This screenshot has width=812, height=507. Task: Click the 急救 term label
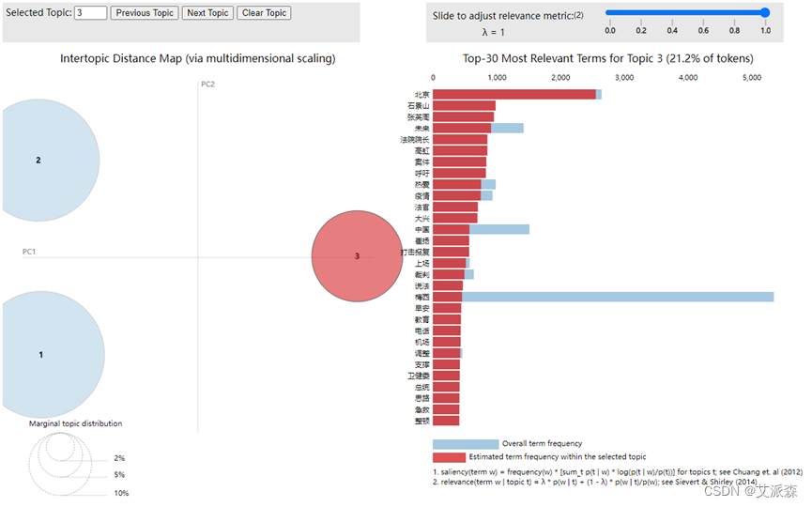coord(422,409)
